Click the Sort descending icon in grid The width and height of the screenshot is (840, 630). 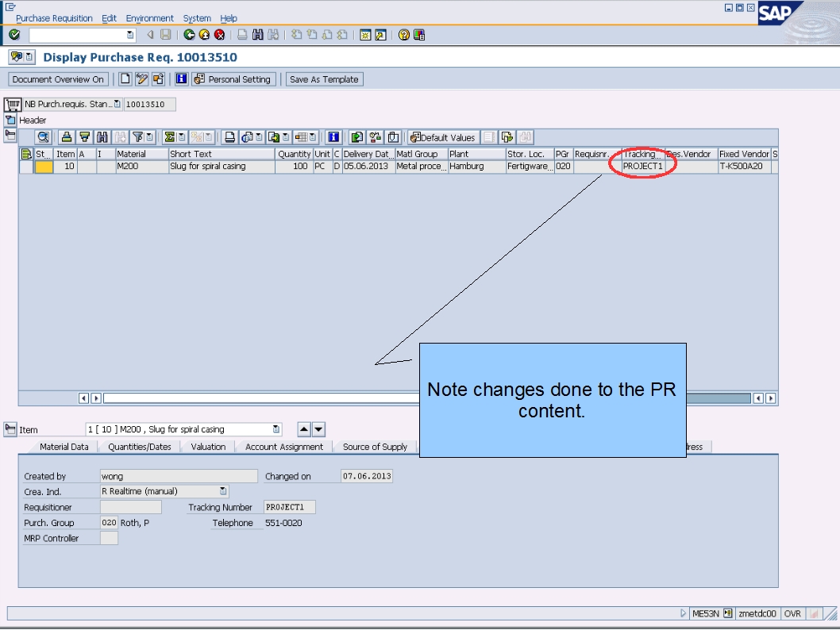tap(84, 137)
